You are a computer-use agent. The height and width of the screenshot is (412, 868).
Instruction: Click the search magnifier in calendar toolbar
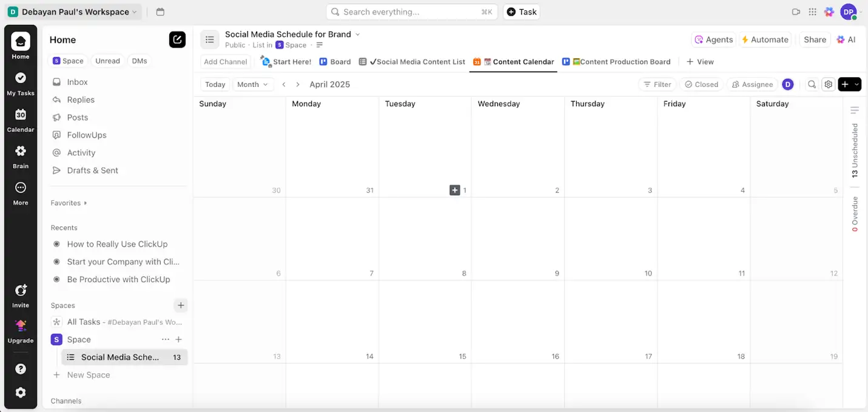tap(812, 84)
